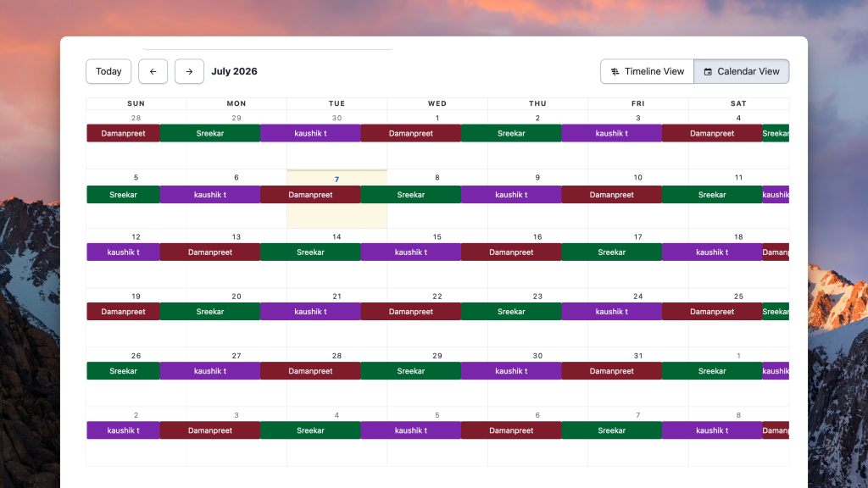Open kaushik t event on July 6
The image size is (868, 488).
click(x=210, y=195)
